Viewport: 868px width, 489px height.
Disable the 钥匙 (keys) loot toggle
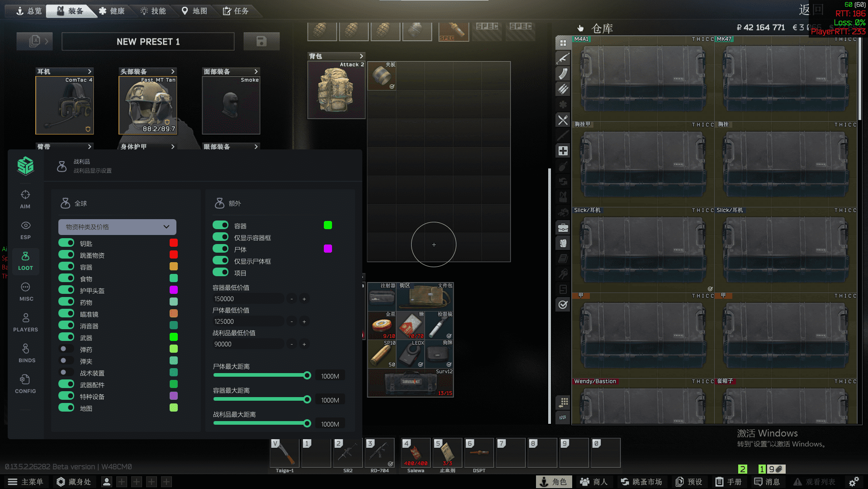(66, 243)
